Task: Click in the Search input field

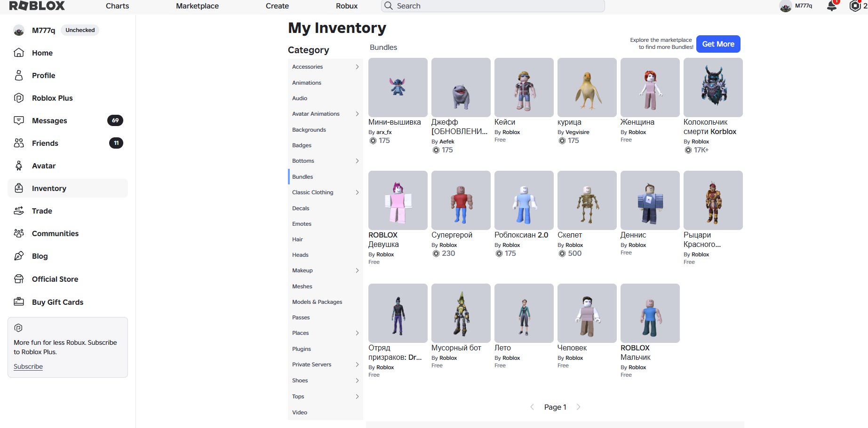Action: pos(493,6)
